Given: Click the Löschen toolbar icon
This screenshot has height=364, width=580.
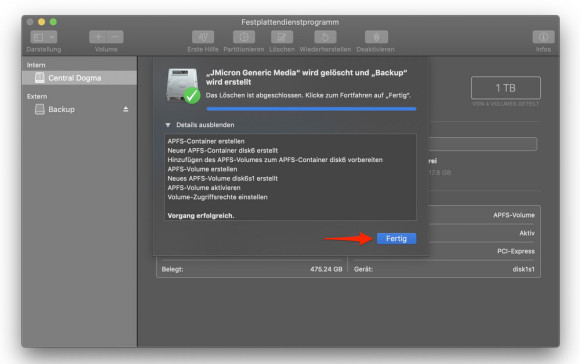Looking at the screenshot, I should click(x=282, y=37).
